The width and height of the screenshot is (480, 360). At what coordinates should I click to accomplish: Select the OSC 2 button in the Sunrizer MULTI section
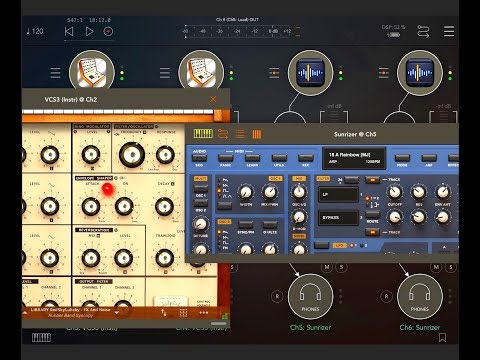click(201, 203)
